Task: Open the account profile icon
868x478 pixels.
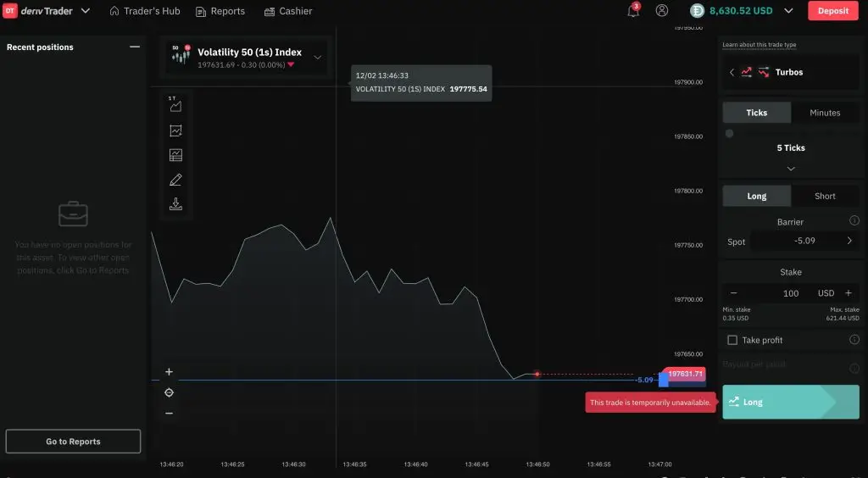Action: 661,10
